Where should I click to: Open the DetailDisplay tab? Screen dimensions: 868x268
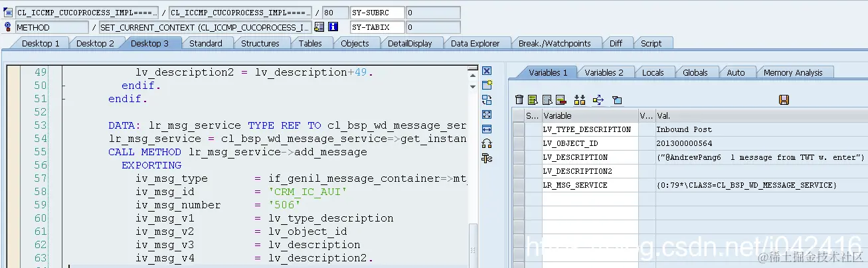coord(410,43)
